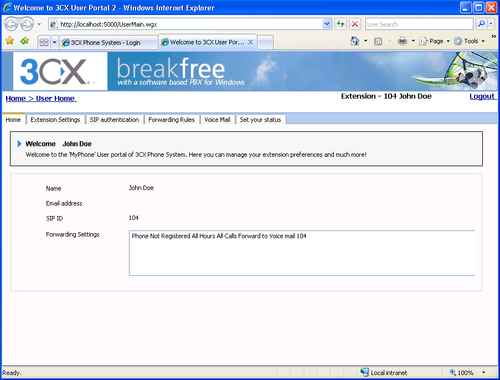Select the Home portal tab

pyautogui.click(x=13, y=120)
